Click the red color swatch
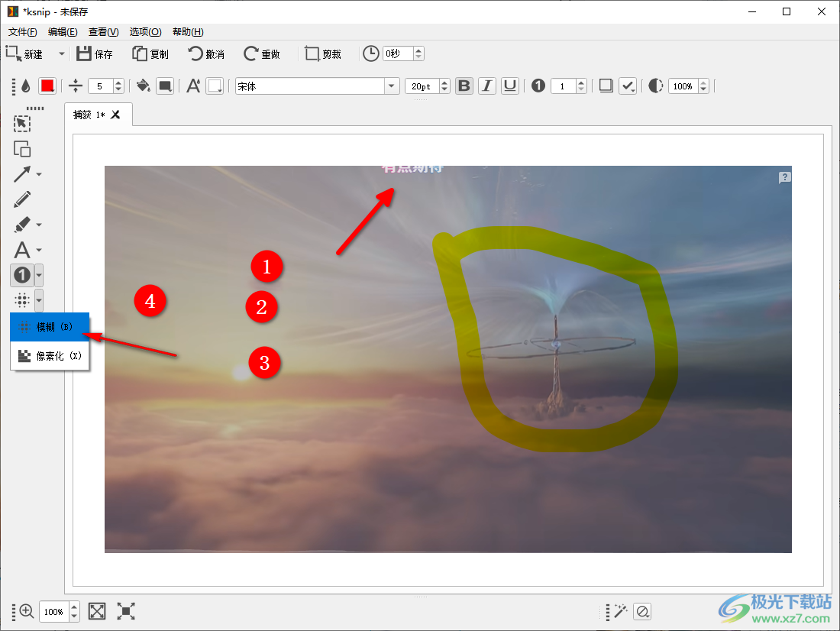840x631 pixels. click(47, 86)
